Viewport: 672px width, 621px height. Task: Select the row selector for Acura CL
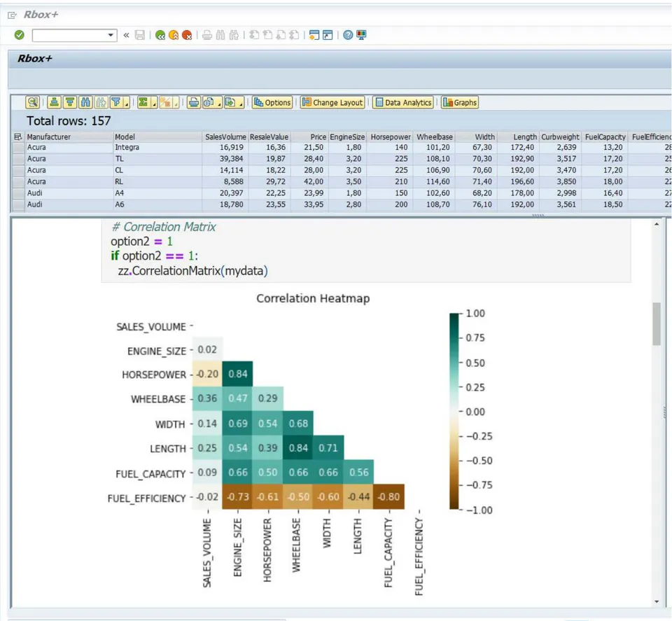18,170
